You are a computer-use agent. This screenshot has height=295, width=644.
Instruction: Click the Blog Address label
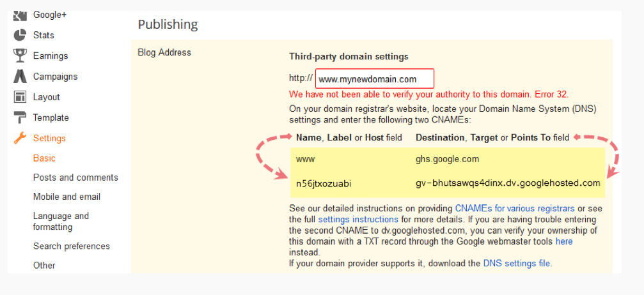[164, 52]
